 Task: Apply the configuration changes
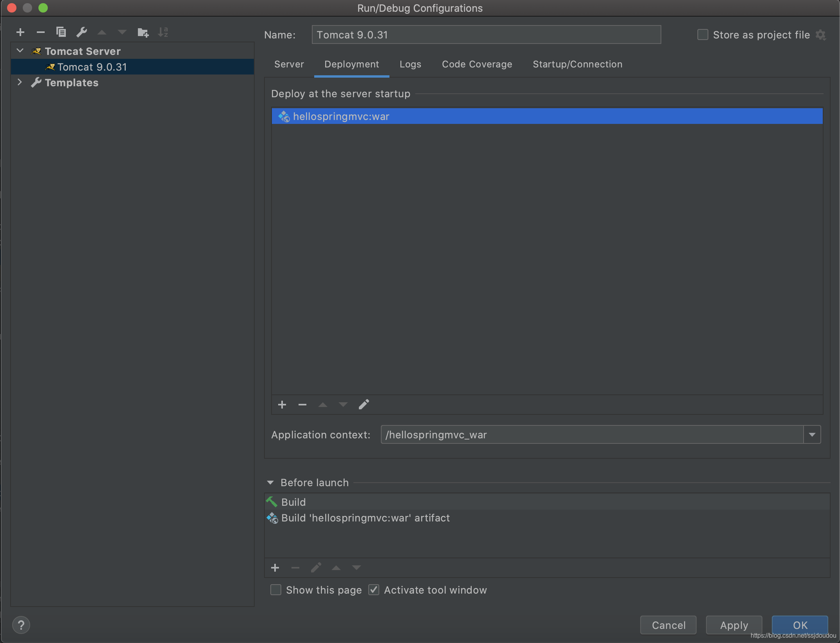734,625
